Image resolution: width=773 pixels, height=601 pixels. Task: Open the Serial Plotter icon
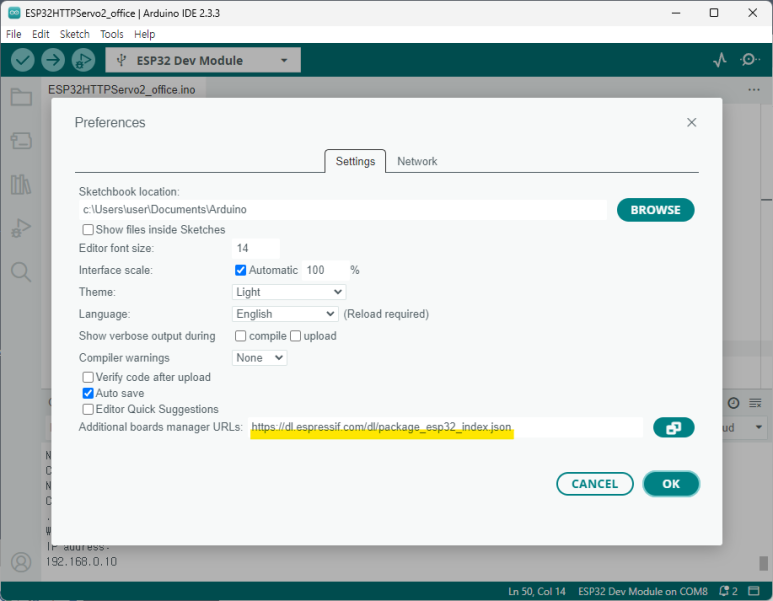[720, 60]
